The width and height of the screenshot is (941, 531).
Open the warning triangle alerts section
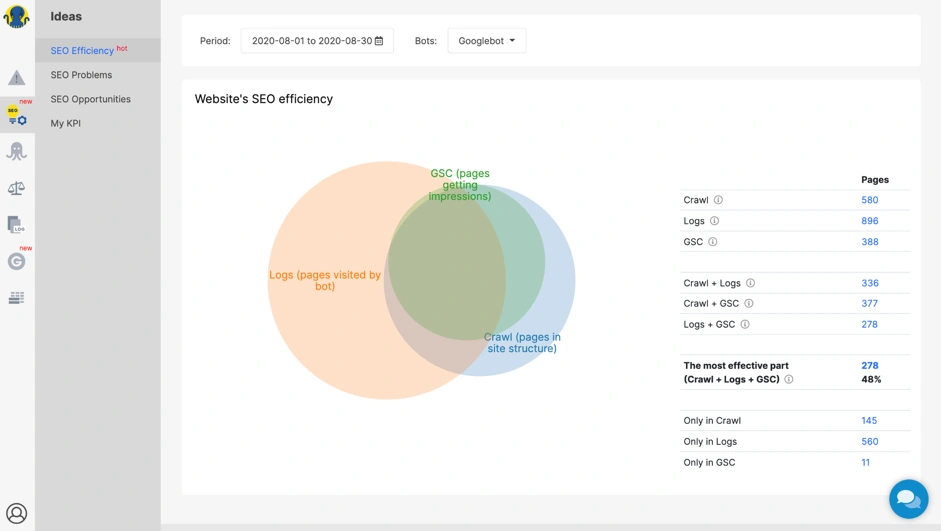click(17, 78)
